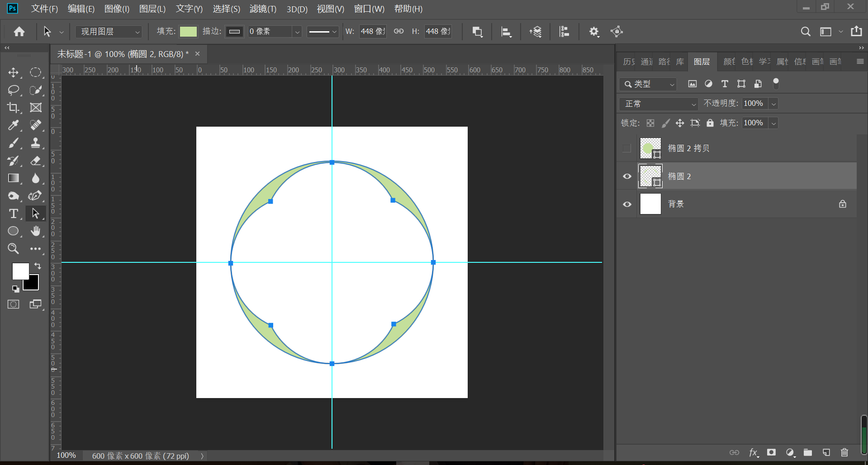Open the 不透明度 opacity dropdown arrow

tap(774, 104)
